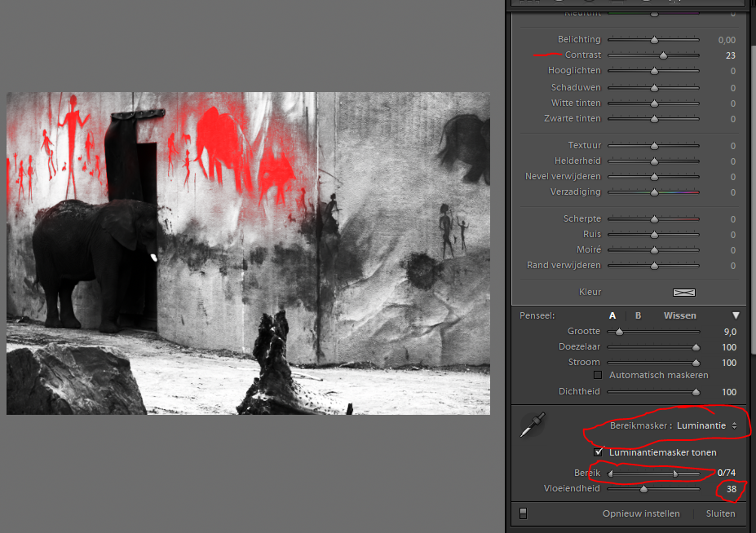Image resolution: width=756 pixels, height=533 pixels.
Task: Select the Wissen erase brush
Action: [679, 315]
